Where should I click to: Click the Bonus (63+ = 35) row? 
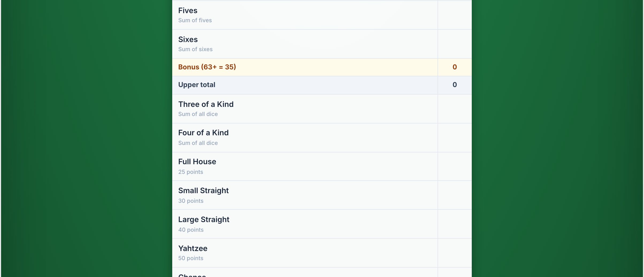pos(322,67)
